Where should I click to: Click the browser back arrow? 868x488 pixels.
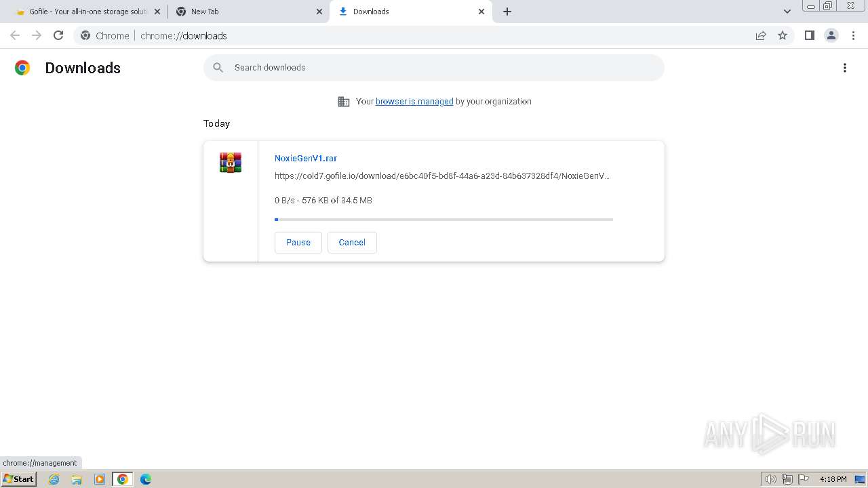(x=15, y=35)
